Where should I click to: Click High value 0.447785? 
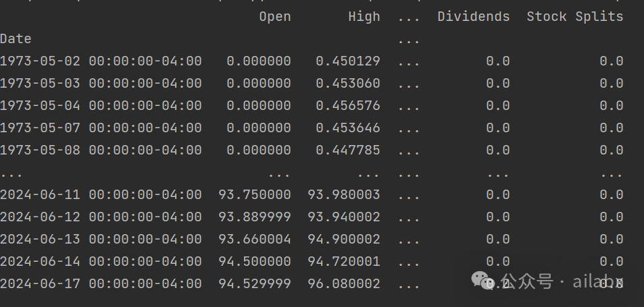348,150
